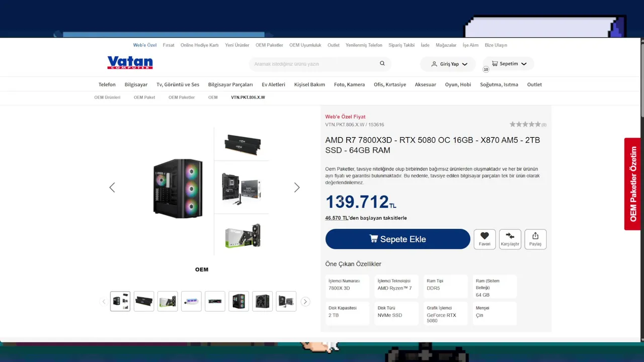Show next product image with right arrow
Viewport: 644px width, 362px height.
(x=297, y=188)
